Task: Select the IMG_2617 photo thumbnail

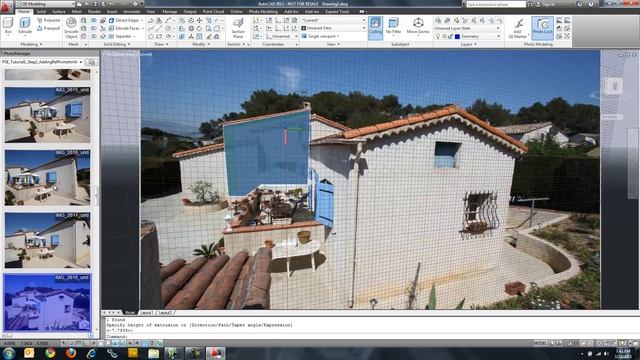Action: point(47,240)
